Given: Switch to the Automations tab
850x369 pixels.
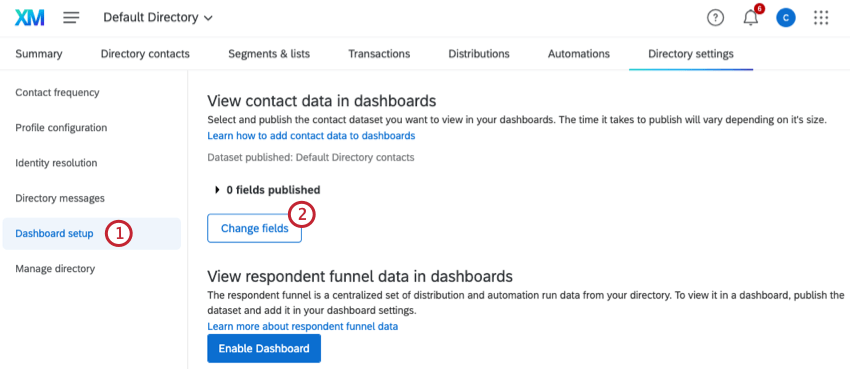Looking at the screenshot, I should coord(578,54).
